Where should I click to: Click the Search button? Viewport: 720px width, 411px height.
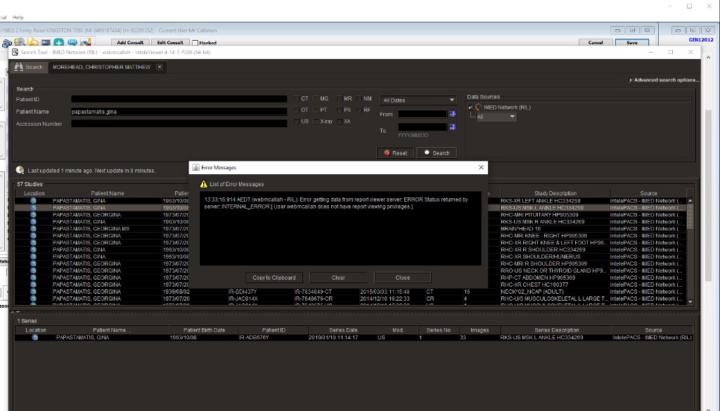[x=436, y=153]
